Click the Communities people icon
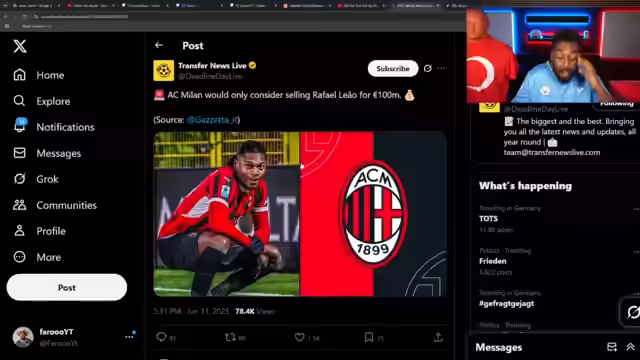 tap(19, 205)
